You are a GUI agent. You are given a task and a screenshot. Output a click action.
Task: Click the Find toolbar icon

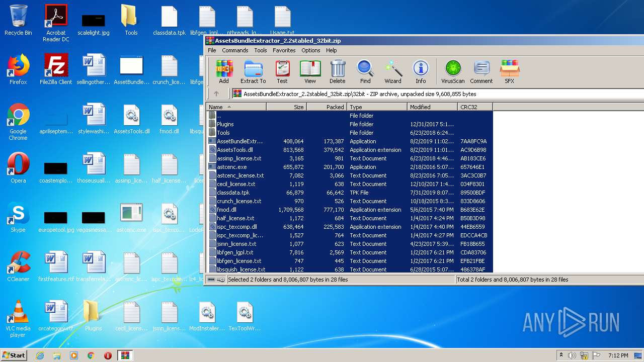click(x=365, y=71)
